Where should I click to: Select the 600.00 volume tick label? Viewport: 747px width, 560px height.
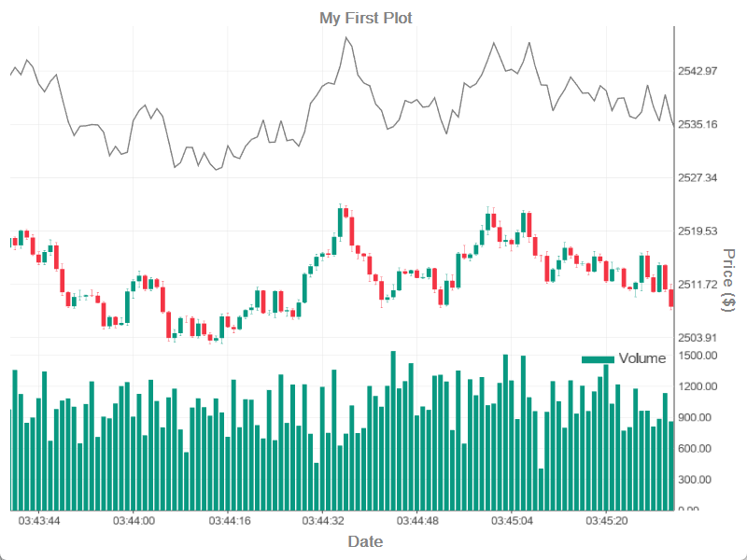click(x=696, y=448)
